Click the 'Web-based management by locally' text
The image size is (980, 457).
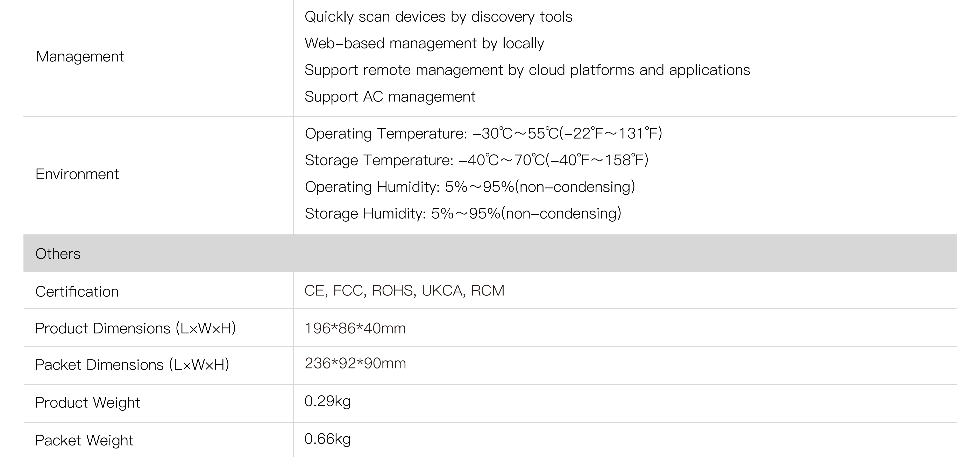pos(424,44)
